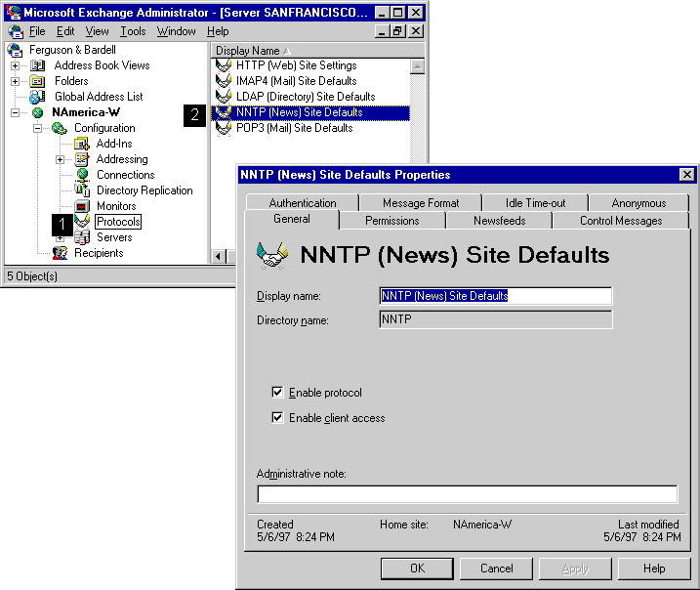The width and height of the screenshot is (700, 590).
Task: Click the Exchange Administrator title bar icon
Action: coord(14,13)
